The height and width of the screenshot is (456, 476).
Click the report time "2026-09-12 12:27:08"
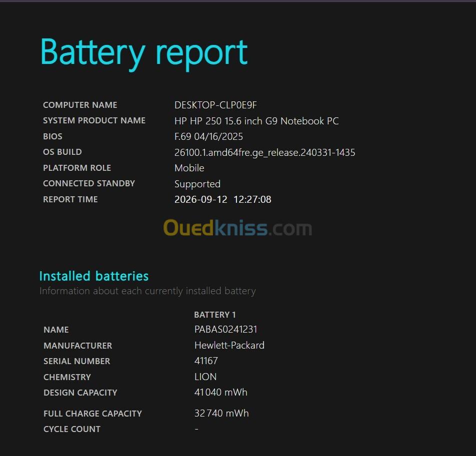223,199
